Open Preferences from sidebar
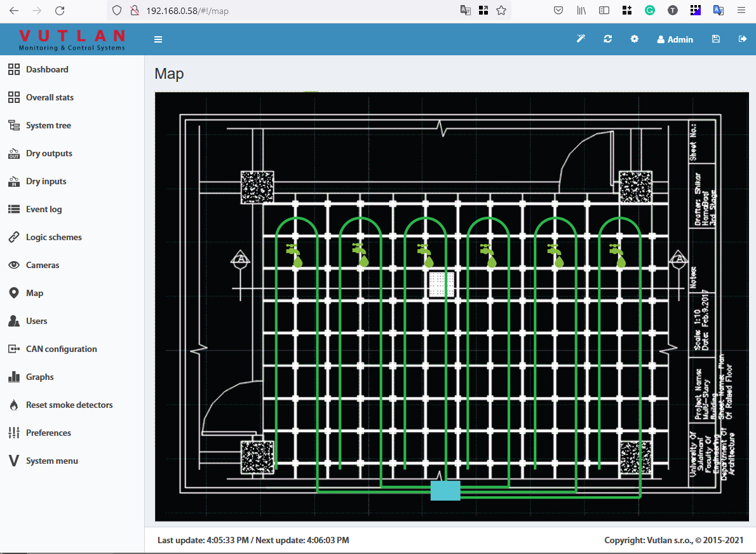The width and height of the screenshot is (756, 554). (x=48, y=433)
